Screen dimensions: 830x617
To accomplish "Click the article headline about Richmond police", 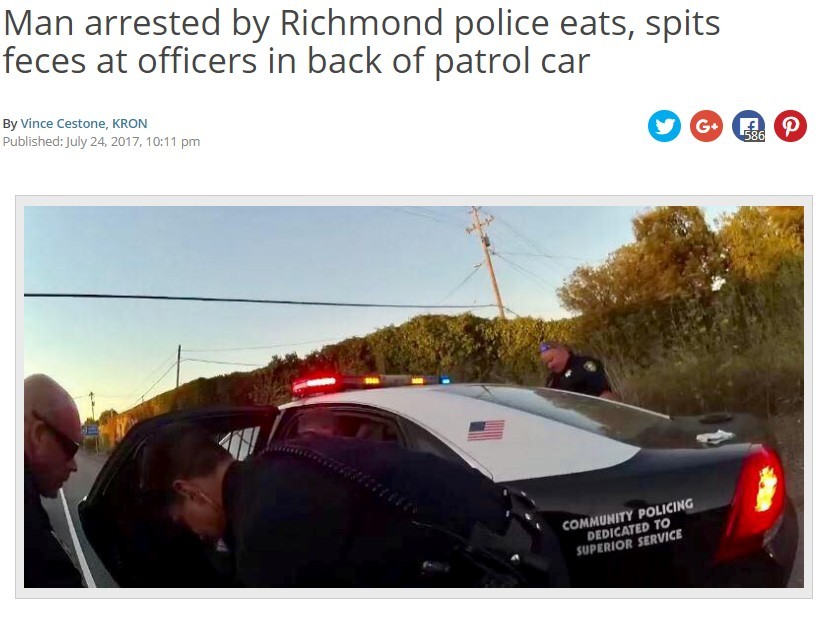I will (362, 42).
